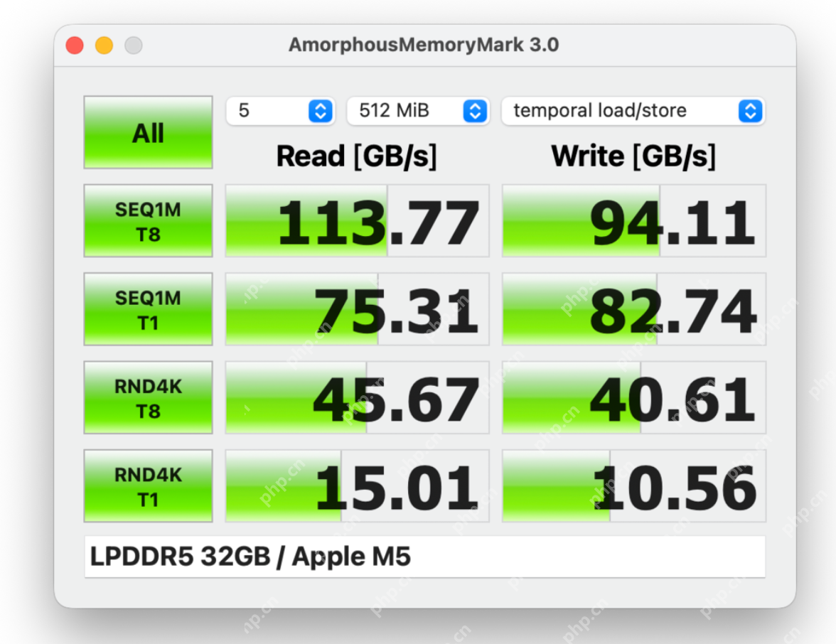Viewport: 836px width, 644px height.
Task: Run the SEQ1M T8 test
Action: [x=148, y=221]
